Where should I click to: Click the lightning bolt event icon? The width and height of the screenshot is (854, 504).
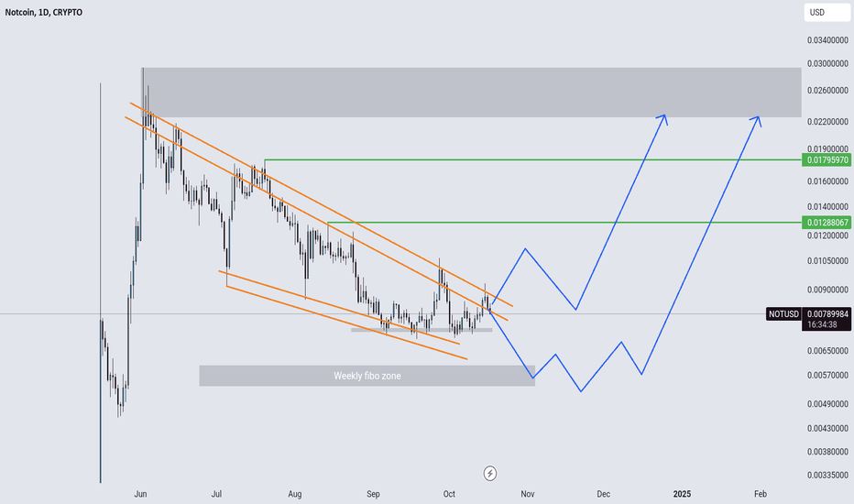point(489,473)
